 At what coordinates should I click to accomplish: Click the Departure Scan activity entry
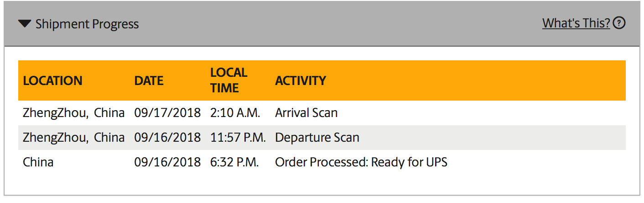point(317,138)
